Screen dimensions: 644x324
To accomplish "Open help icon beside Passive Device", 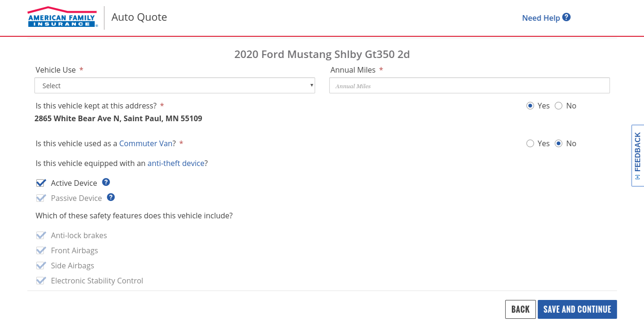I will tap(111, 197).
